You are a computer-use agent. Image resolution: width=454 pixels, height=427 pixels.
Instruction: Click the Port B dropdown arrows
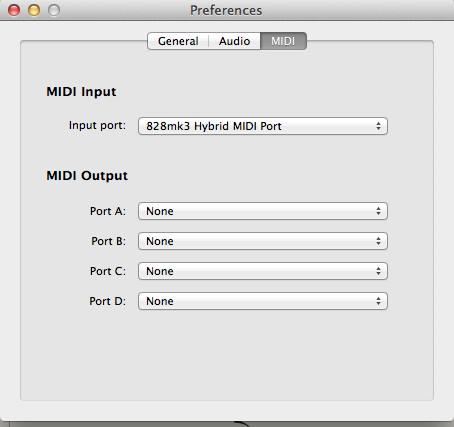[x=378, y=241]
